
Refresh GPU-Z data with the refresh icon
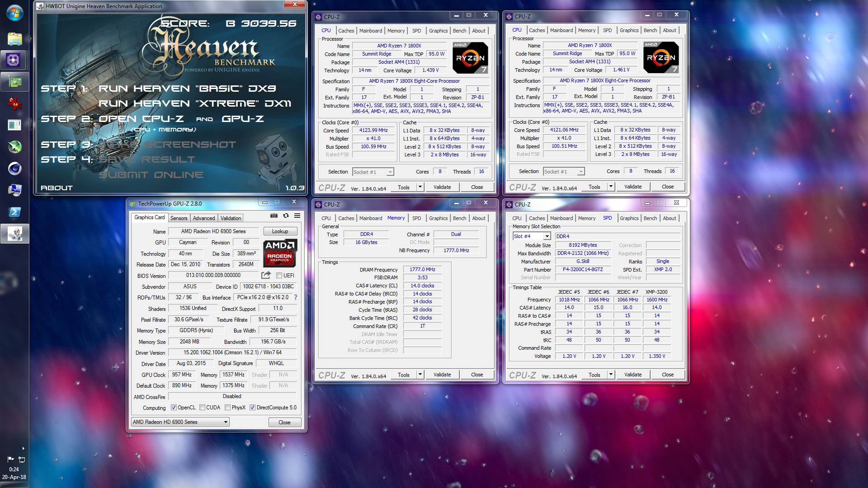pos(286,216)
